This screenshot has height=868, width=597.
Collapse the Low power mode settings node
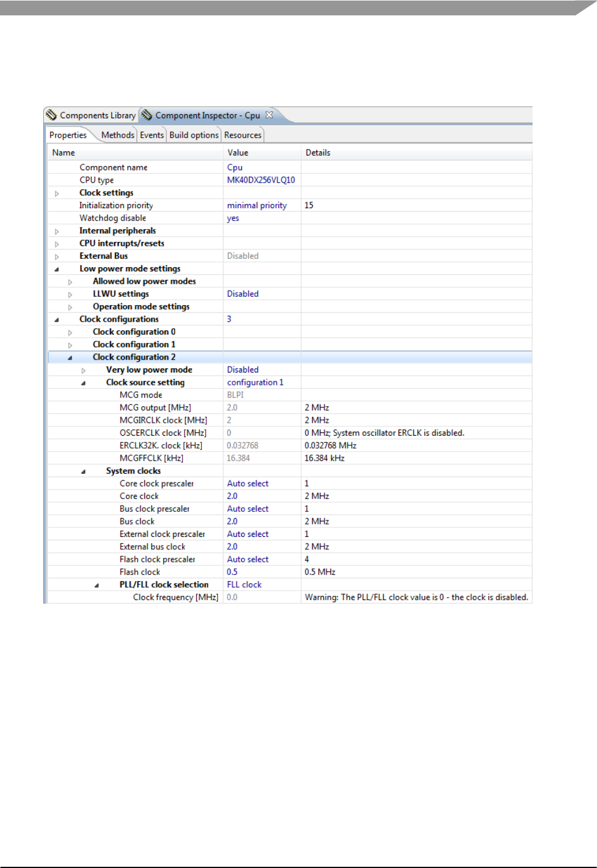click(x=57, y=269)
